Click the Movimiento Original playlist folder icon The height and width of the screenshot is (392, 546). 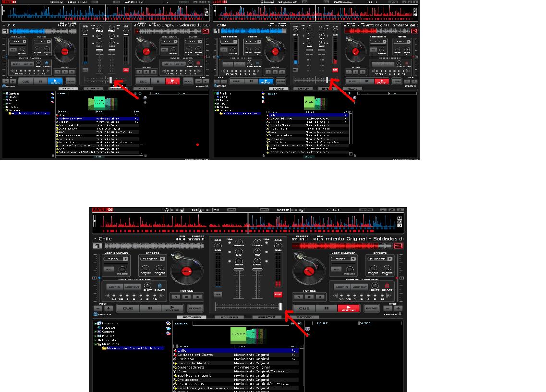point(104,349)
